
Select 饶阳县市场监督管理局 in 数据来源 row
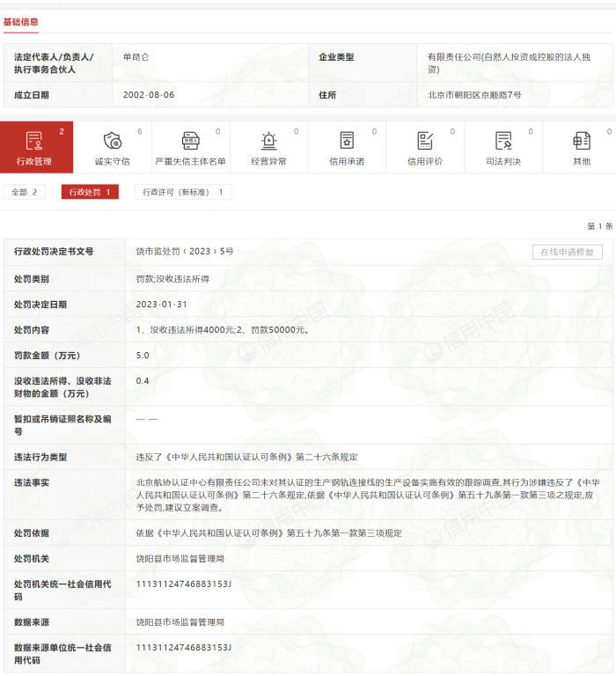point(180,622)
